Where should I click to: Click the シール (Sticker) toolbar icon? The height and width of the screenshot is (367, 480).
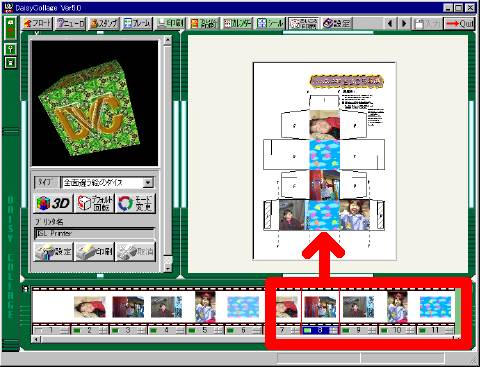(x=271, y=23)
